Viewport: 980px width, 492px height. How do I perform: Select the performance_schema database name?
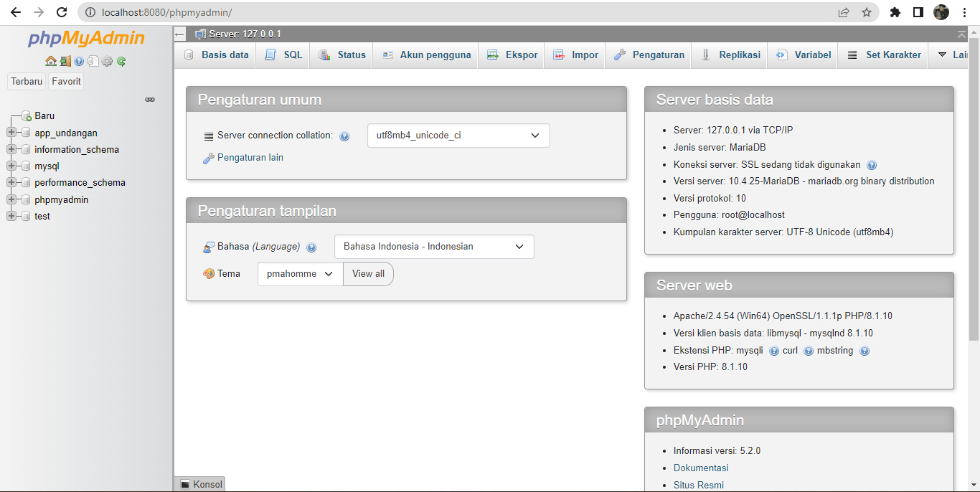pyautogui.click(x=80, y=183)
